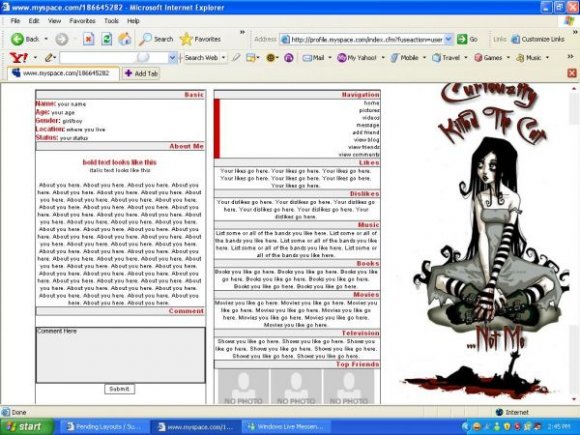Open the Tools menu
Viewport: 580px width, 435px height.
[x=111, y=21]
